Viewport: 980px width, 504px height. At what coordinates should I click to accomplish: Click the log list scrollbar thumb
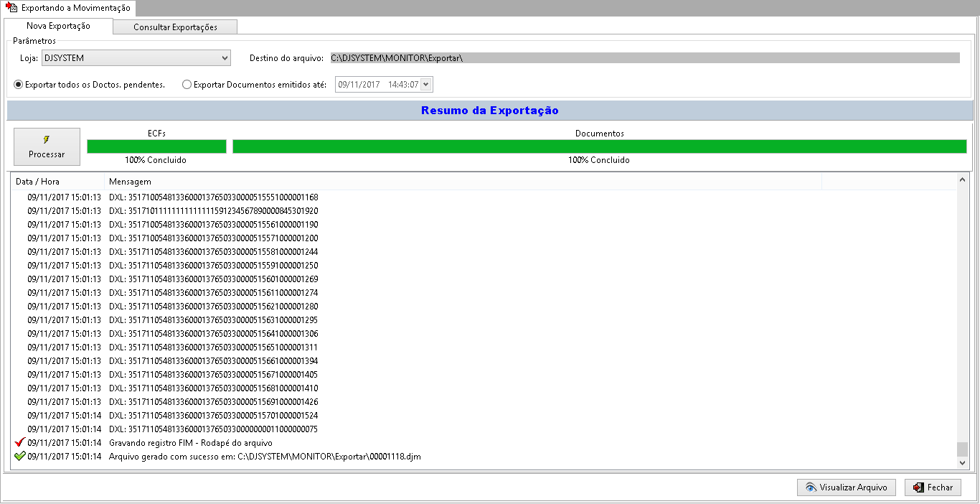tap(963, 449)
